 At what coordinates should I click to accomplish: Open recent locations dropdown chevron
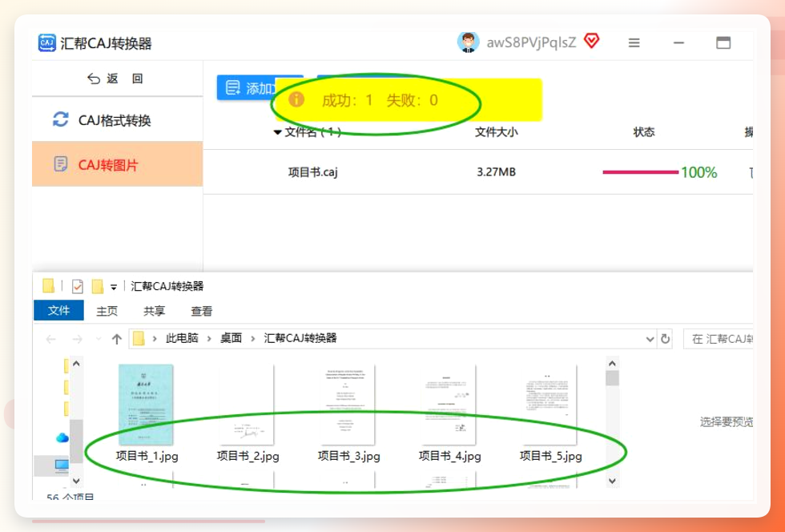click(99, 339)
